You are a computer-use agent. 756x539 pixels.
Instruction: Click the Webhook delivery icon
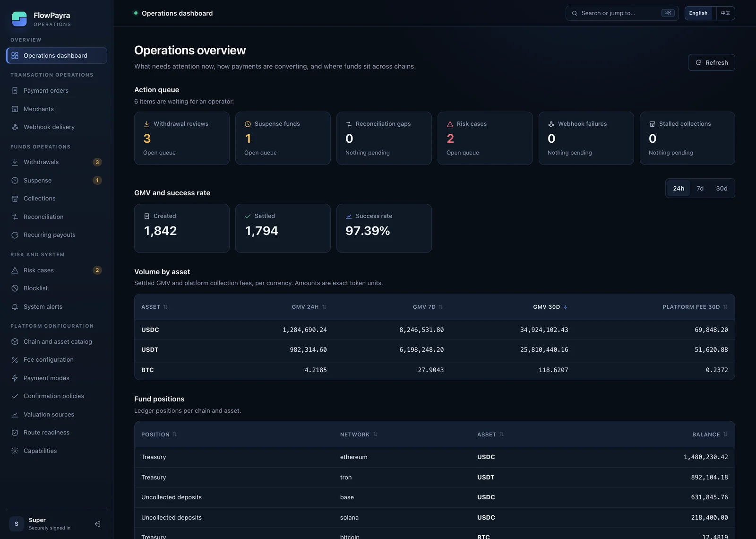point(15,127)
